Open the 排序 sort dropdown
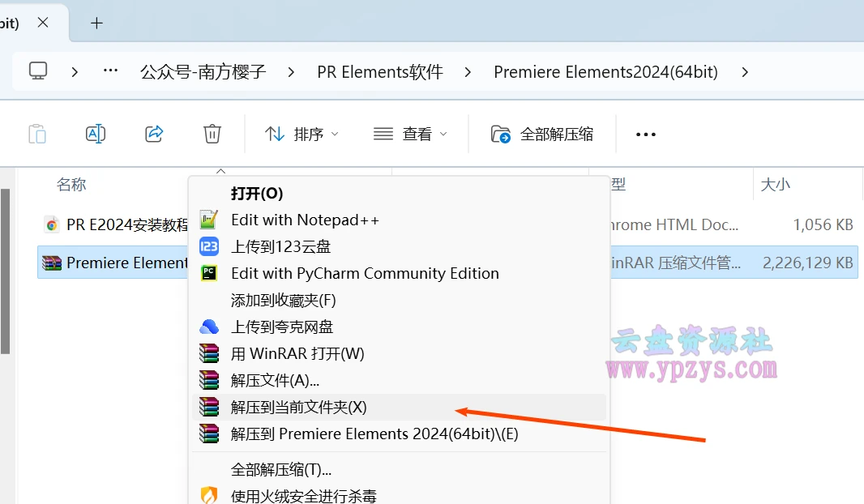The image size is (864, 504). coord(302,135)
